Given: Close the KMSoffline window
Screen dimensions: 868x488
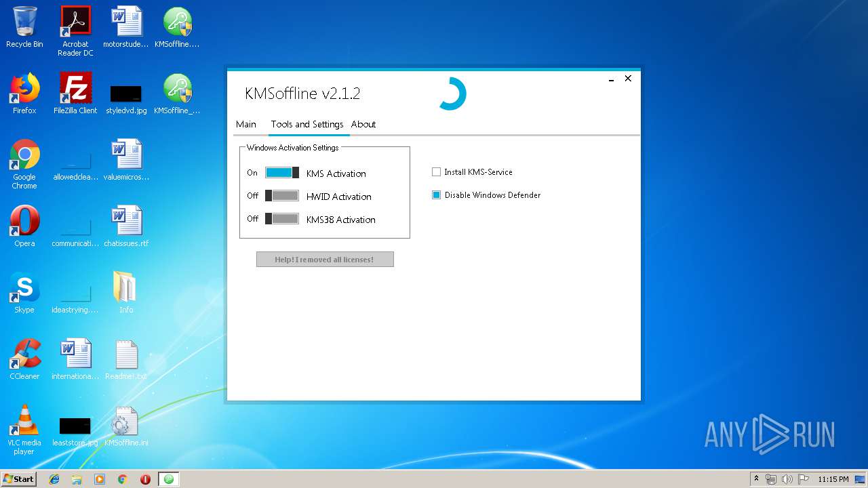Looking at the screenshot, I should click(628, 79).
